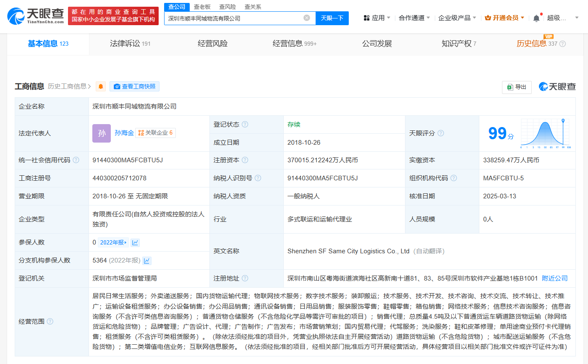Expand the 合作通道 dropdown menu
This screenshot has width=588, height=364.
click(x=415, y=18)
